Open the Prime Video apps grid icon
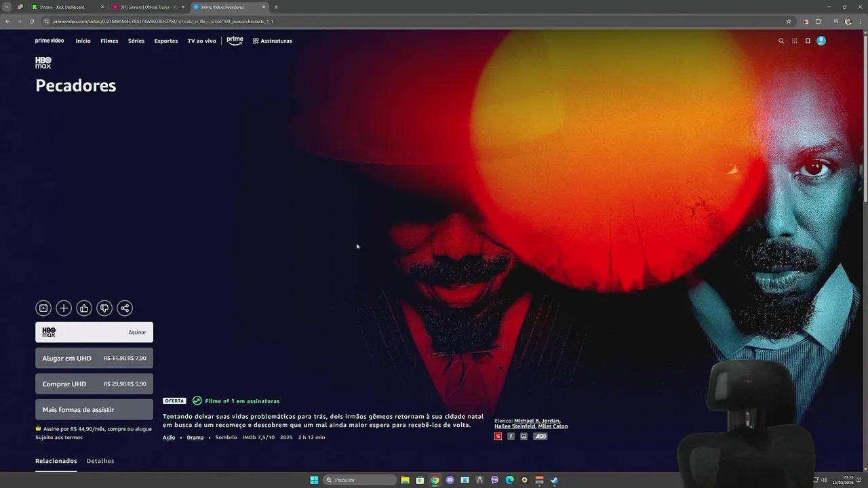 click(795, 41)
